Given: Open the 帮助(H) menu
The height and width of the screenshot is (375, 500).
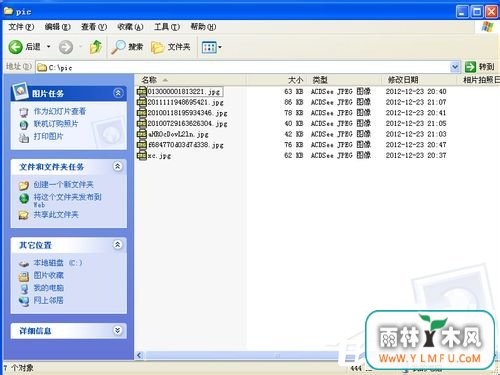Looking at the screenshot, I should (203, 27).
